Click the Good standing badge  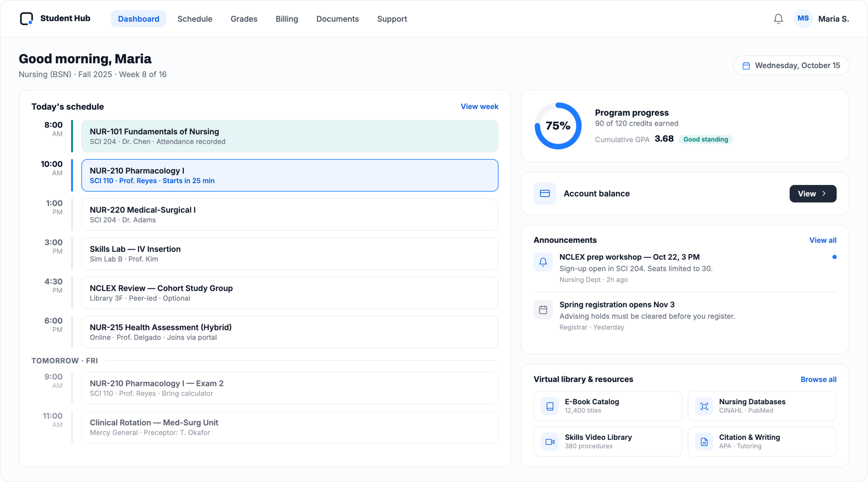(705, 139)
